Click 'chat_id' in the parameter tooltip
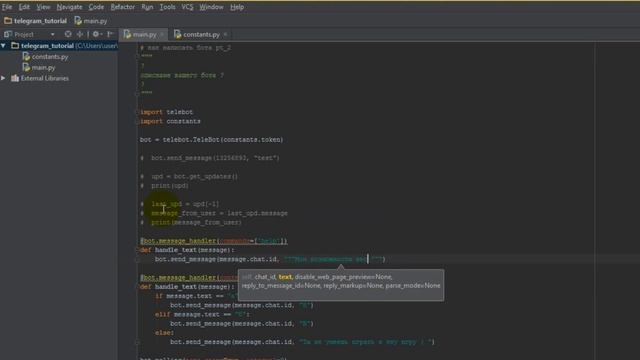 coord(265,277)
